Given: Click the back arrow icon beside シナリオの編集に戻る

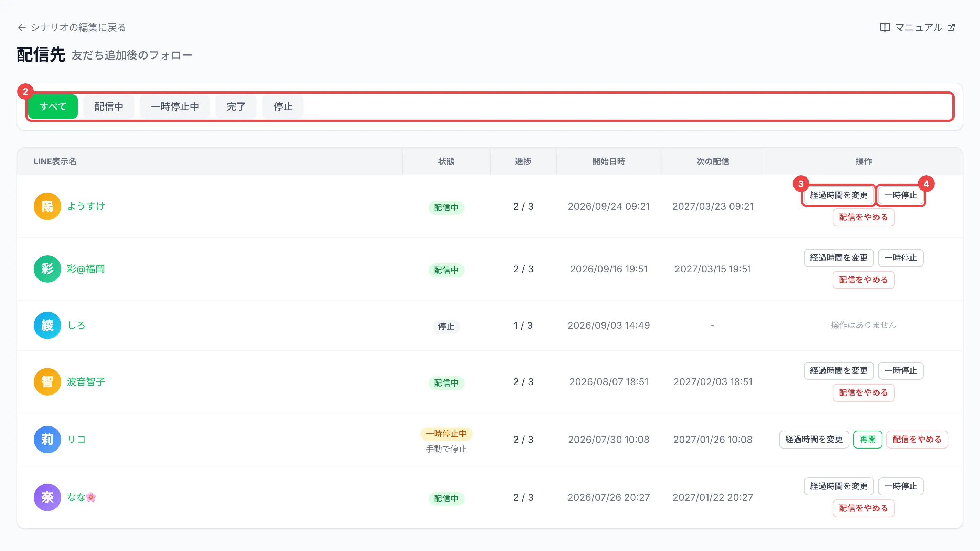Looking at the screenshot, I should [22, 28].
